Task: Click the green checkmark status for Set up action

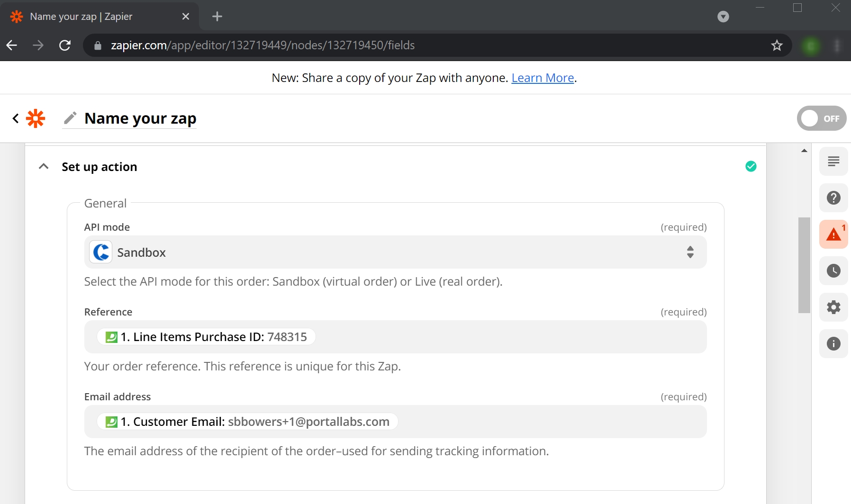Action: tap(751, 166)
